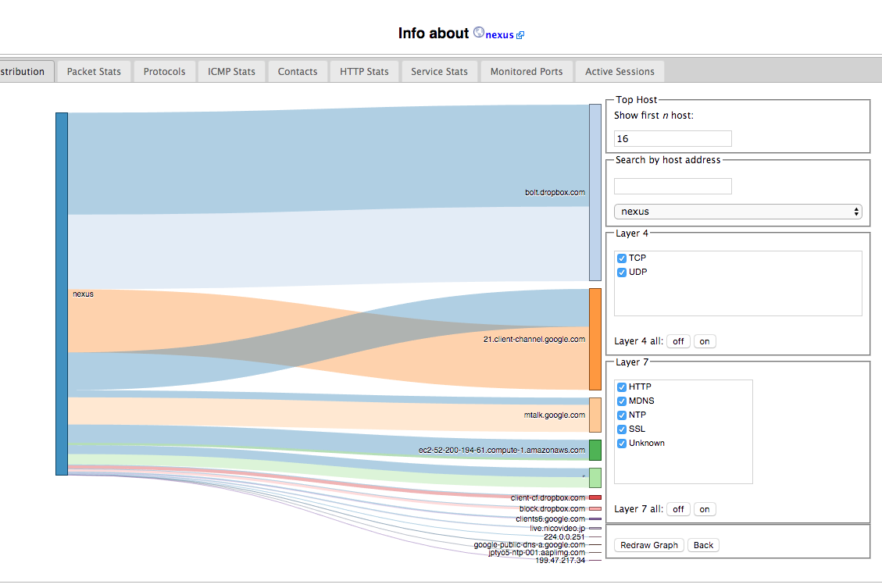Image resolution: width=882 pixels, height=588 pixels.
Task: Uncheck the SSL protocol checkbox
Action: pos(622,429)
